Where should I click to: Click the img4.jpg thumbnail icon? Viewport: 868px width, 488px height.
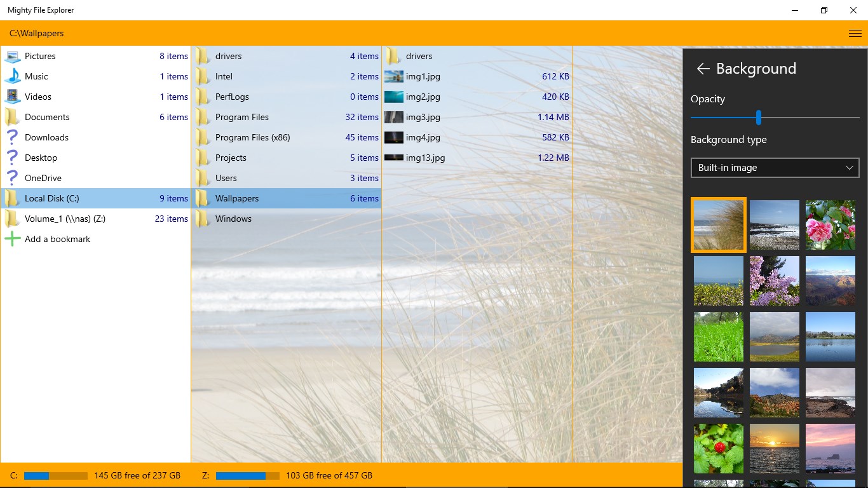[x=394, y=137]
